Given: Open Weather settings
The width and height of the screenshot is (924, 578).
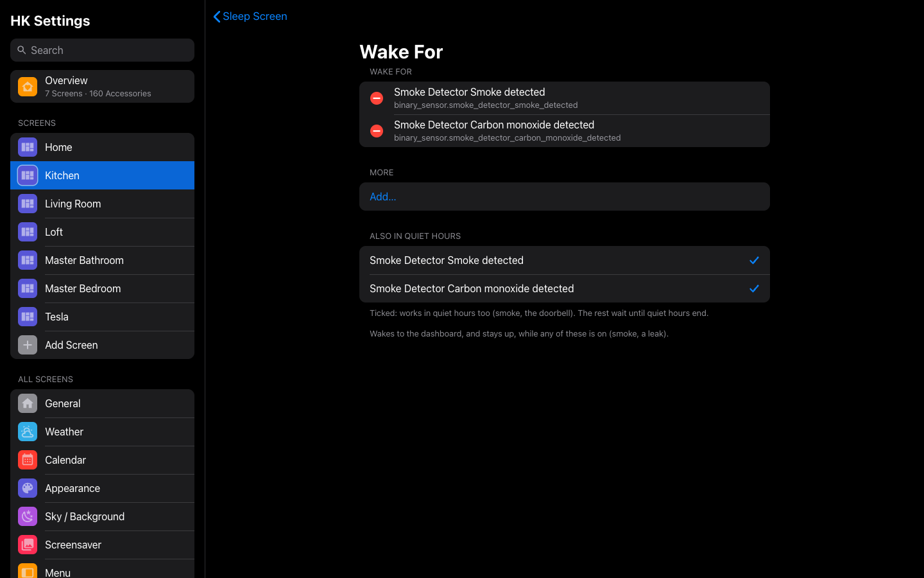Looking at the screenshot, I should coord(102,432).
